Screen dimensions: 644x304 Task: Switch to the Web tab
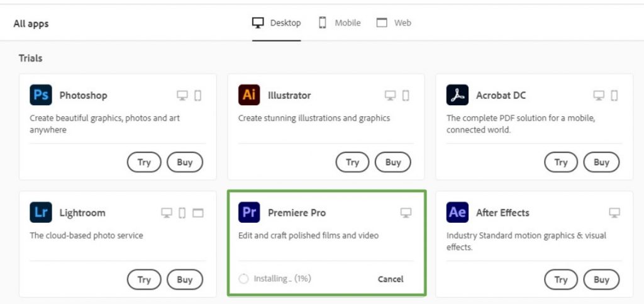(394, 23)
